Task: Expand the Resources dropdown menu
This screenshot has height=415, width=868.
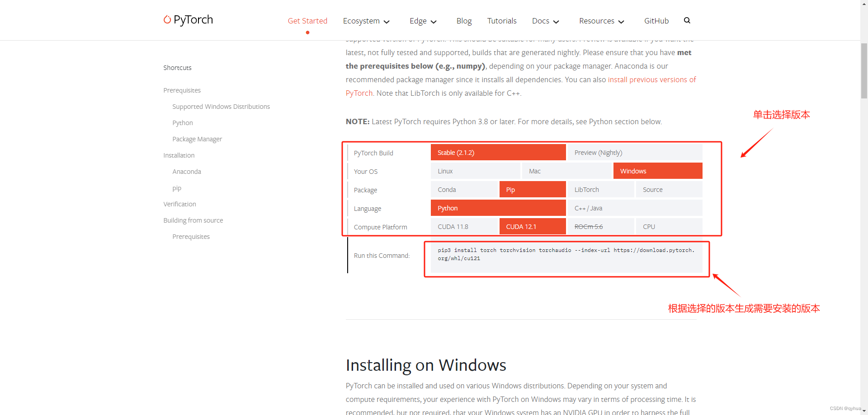Action: pos(602,21)
